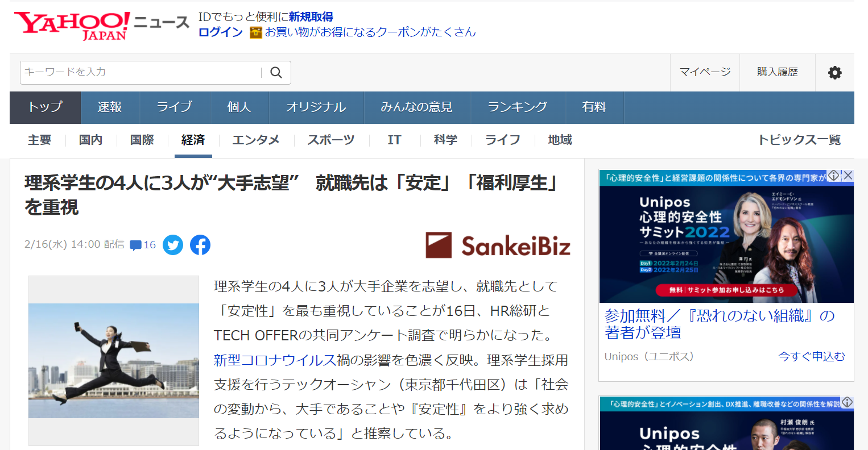Share the article with the Twitter icon
Viewport: 868px width, 450px height.
coord(172,244)
